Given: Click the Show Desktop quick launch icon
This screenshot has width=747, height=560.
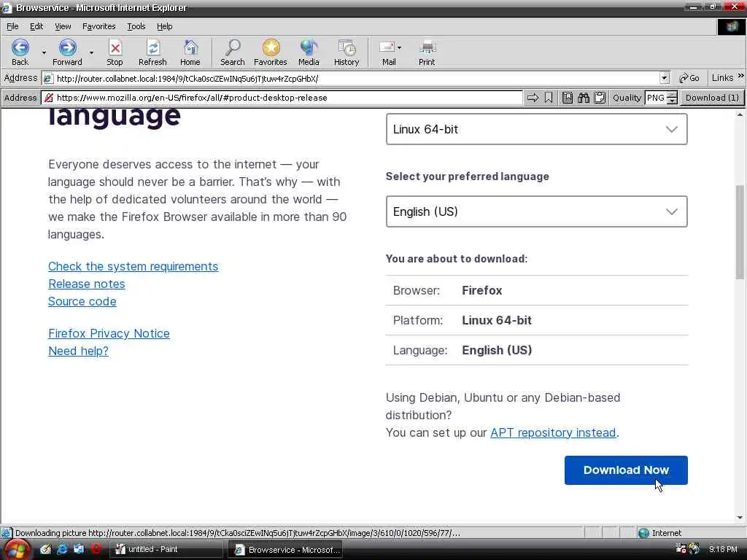Looking at the screenshot, I should click(x=79, y=549).
